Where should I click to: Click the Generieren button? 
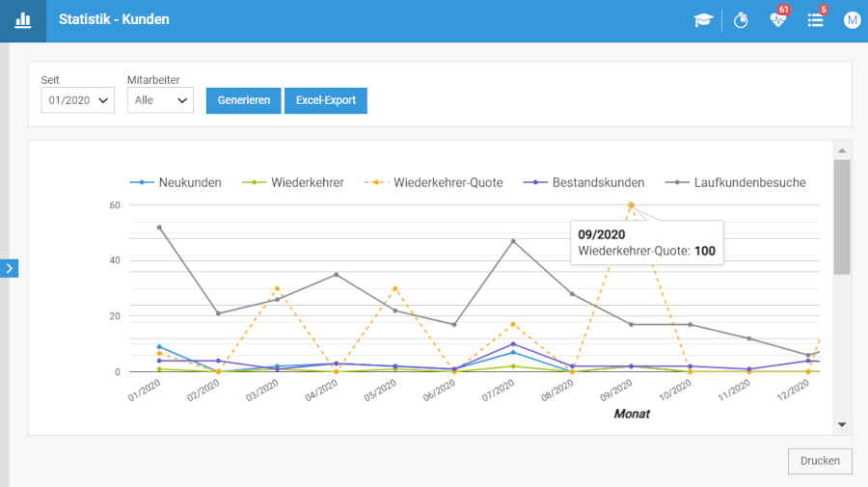(244, 100)
